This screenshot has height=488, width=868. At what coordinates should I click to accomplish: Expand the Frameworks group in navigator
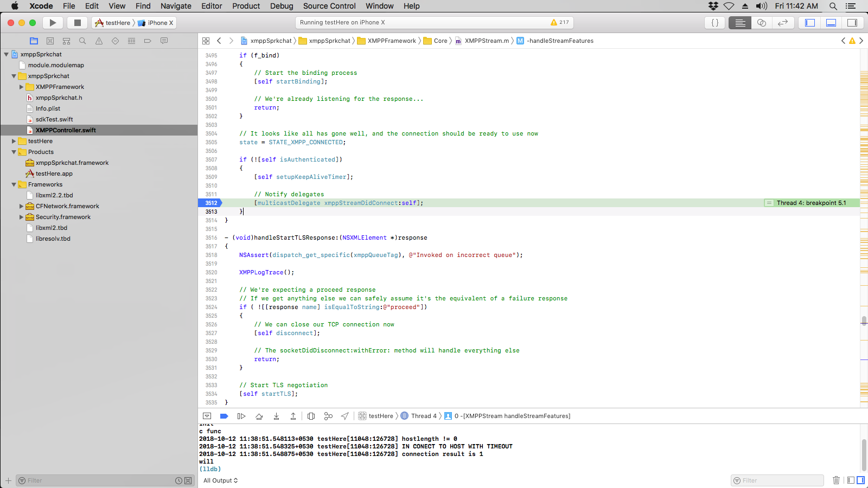point(13,184)
